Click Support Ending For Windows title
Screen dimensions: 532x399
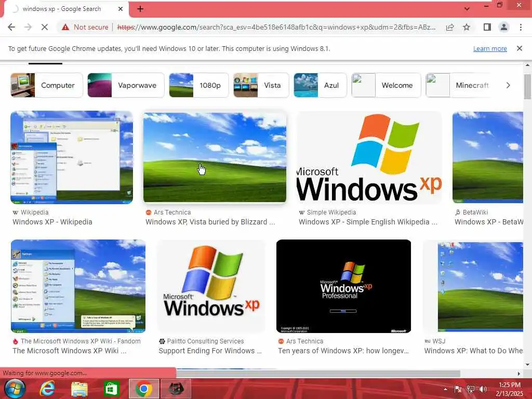pyautogui.click(x=210, y=351)
